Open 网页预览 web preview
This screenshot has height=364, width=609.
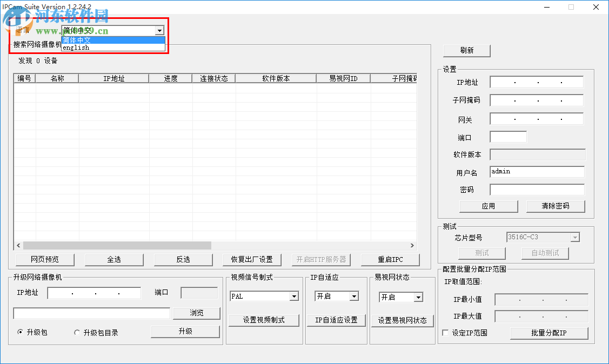click(x=45, y=259)
